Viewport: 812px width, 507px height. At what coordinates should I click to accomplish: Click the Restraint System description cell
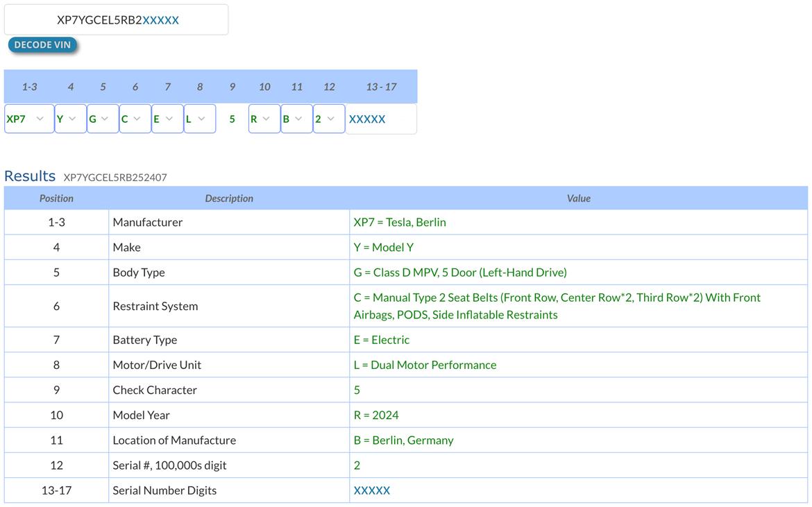click(x=229, y=306)
